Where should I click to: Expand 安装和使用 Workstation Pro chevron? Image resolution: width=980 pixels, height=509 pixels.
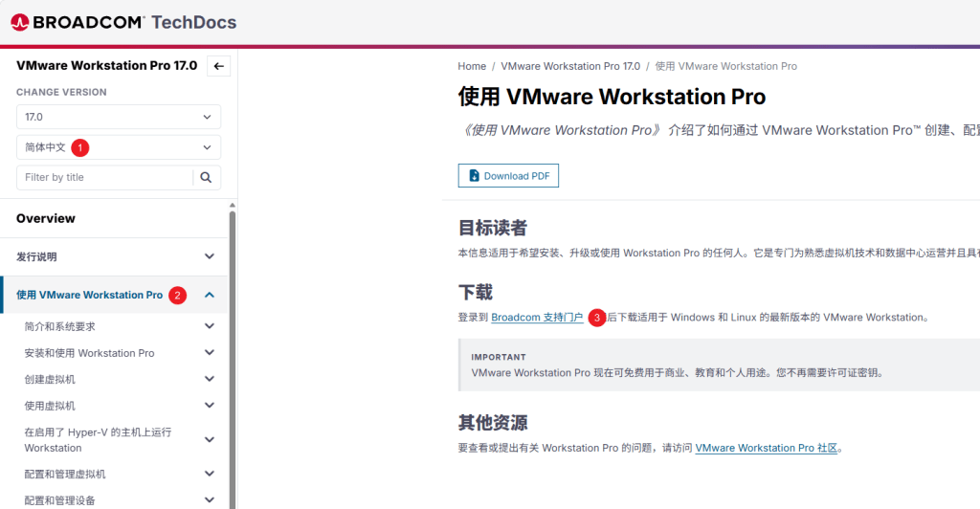click(x=210, y=352)
